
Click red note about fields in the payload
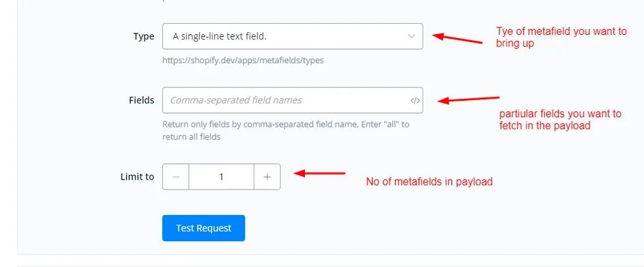560,120
